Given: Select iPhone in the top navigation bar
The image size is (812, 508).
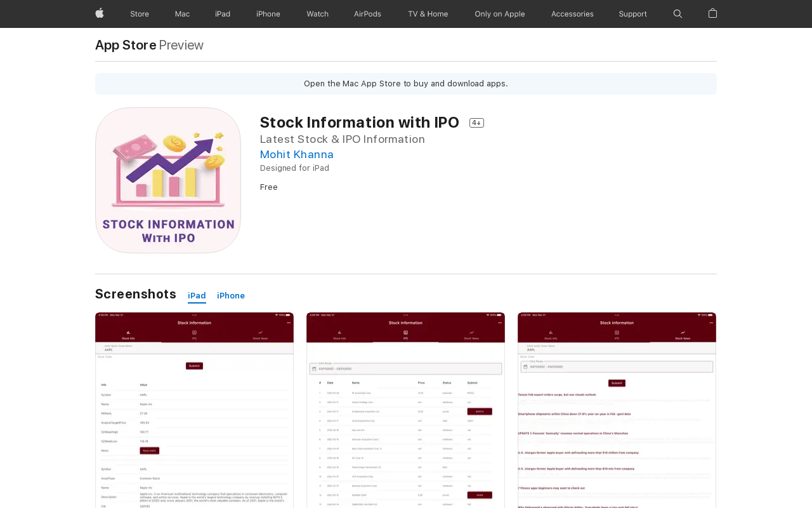Looking at the screenshot, I should tap(268, 14).
